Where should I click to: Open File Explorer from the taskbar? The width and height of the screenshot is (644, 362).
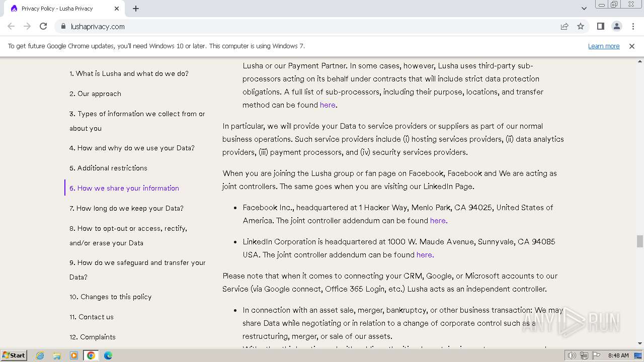(57, 355)
